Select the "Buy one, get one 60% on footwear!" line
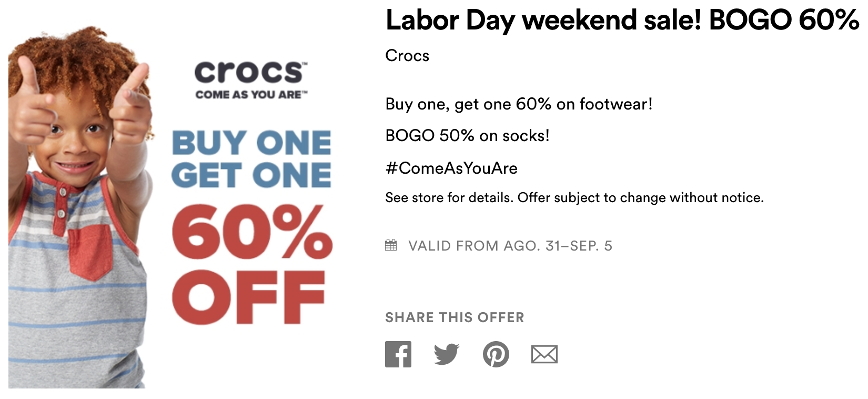Image resolution: width=868 pixels, height=399 pixels. [519, 104]
